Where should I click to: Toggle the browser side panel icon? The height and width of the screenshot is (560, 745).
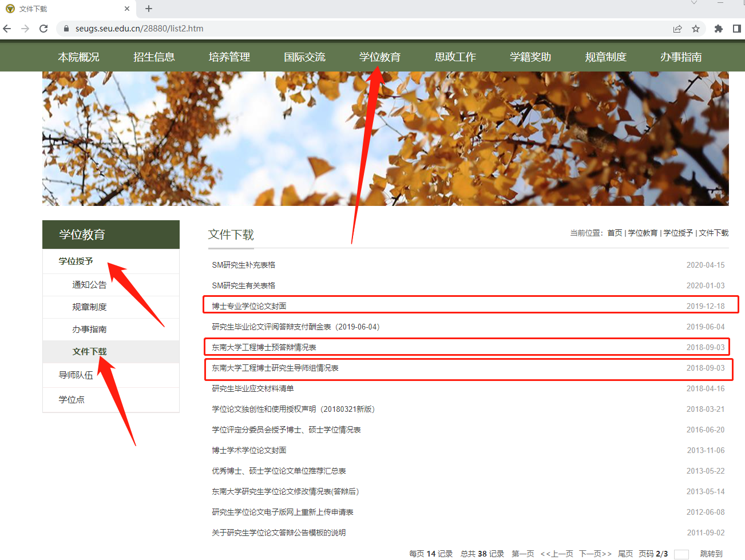[737, 29]
